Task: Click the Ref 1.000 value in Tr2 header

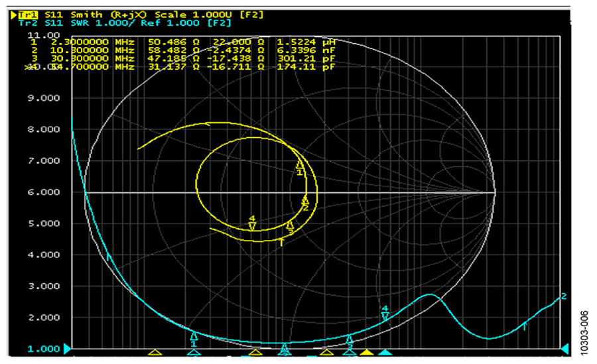Action: pyautogui.click(x=170, y=23)
